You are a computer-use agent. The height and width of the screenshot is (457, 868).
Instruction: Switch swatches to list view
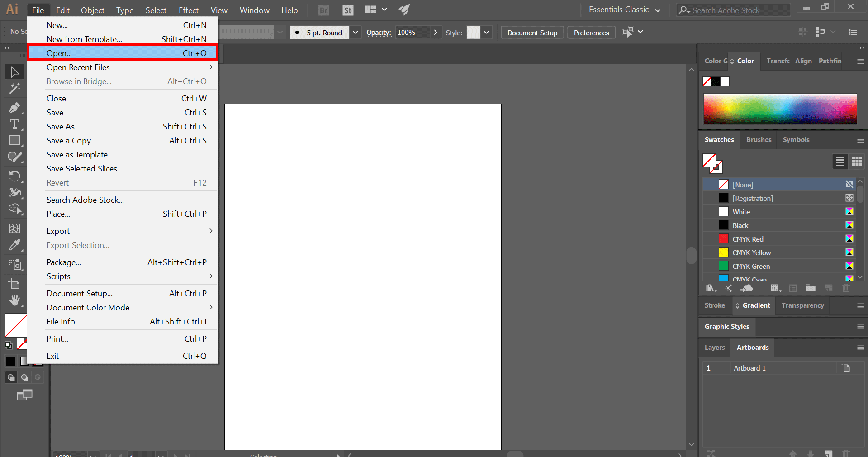click(x=840, y=162)
